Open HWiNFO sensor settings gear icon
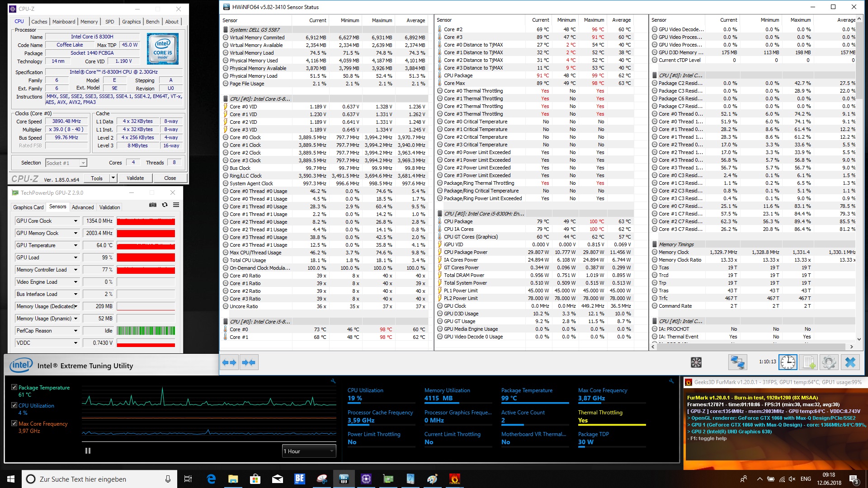The width and height of the screenshot is (868, 488). 829,362
